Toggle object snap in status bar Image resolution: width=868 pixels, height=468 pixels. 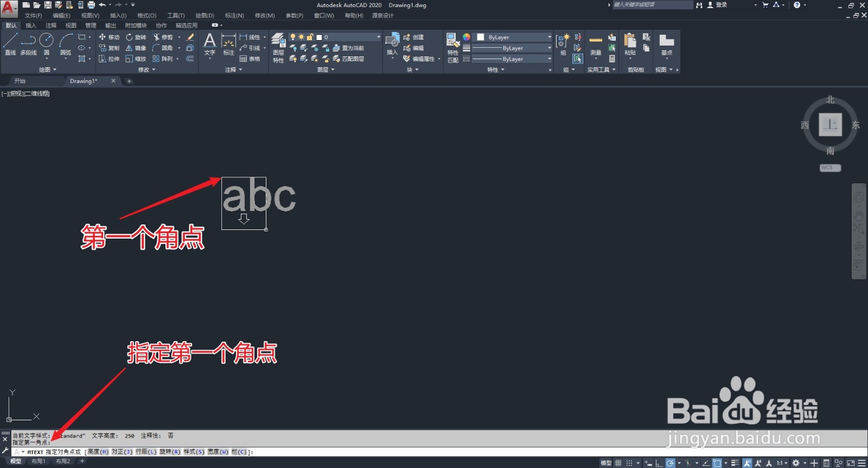pyautogui.click(x=717, y=463)
